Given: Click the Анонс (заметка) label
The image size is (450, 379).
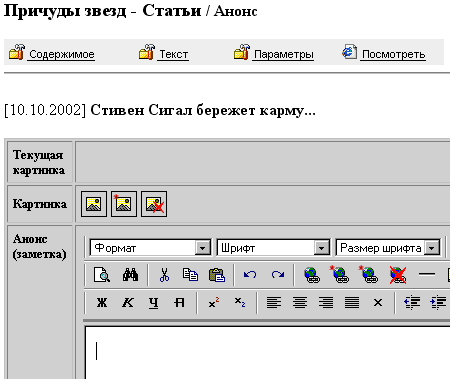Looking at the screenshot, I should [39, 246].
